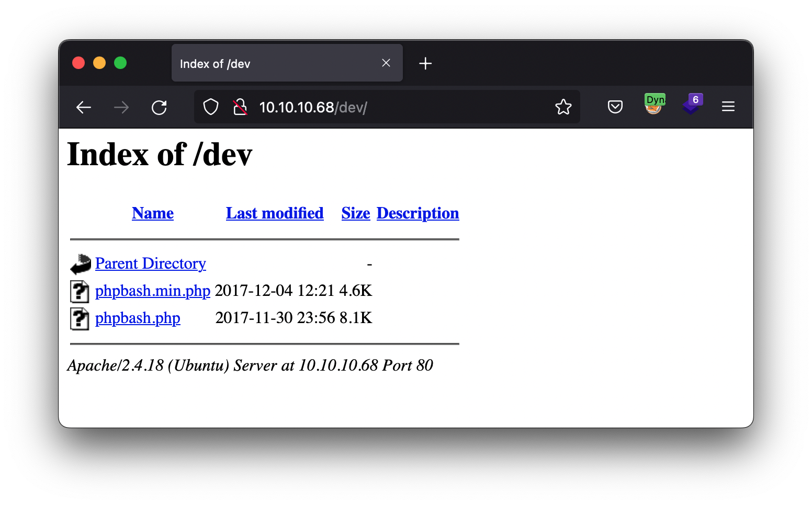Save page to Pocket

[x=615, y=107]
